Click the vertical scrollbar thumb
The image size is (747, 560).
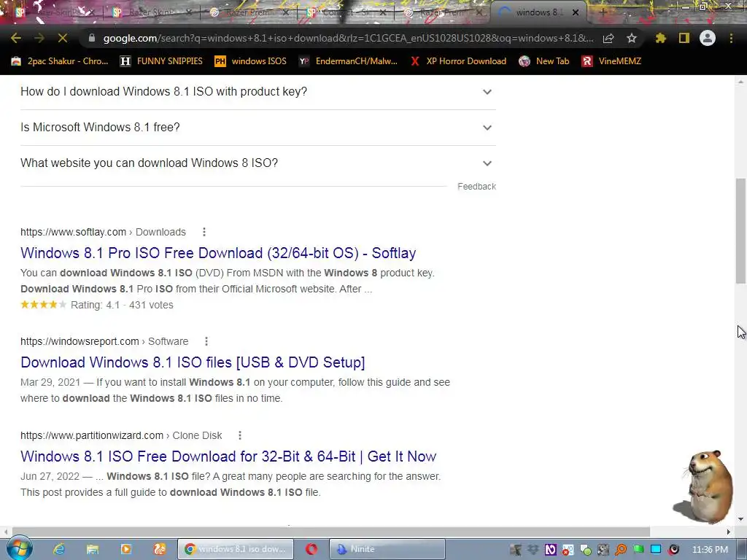[741, 230]
